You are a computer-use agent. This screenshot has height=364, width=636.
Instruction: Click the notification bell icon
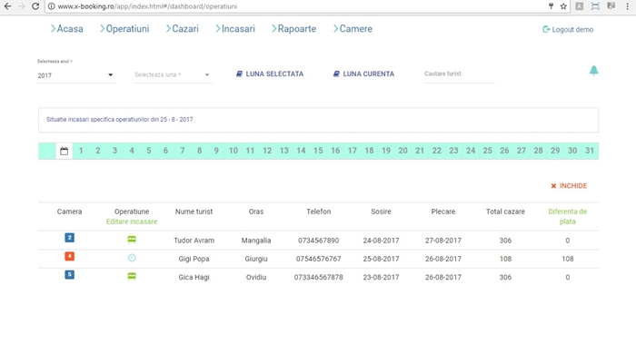pos(593,71)
